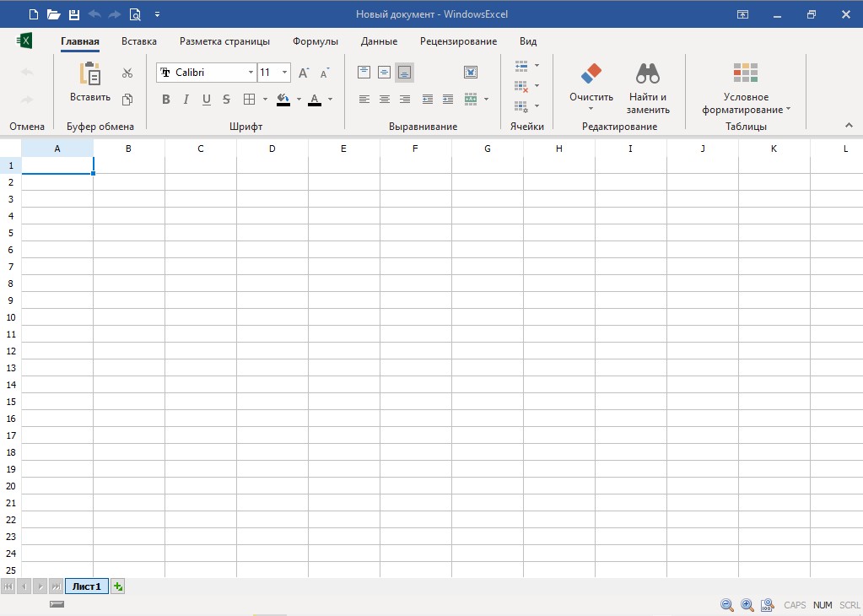Switch to the Формулы tab
Viewport: 863px width, 616px height.
pyautogui.click(x=315, y=41)
